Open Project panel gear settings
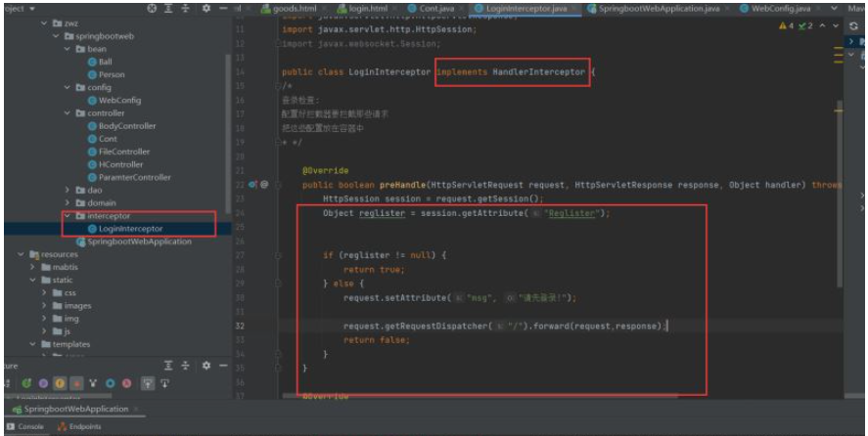This screenshot has width=868, height=436. click(207, 8)
